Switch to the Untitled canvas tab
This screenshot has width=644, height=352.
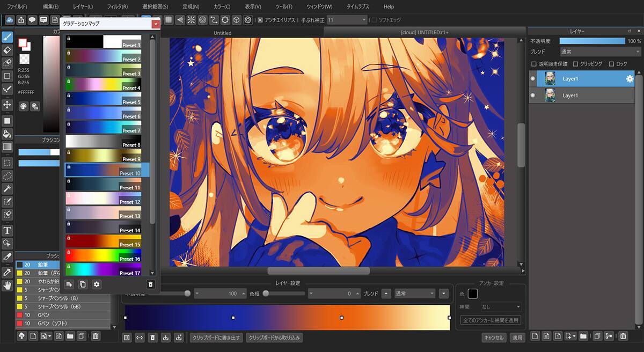(222, 33)
